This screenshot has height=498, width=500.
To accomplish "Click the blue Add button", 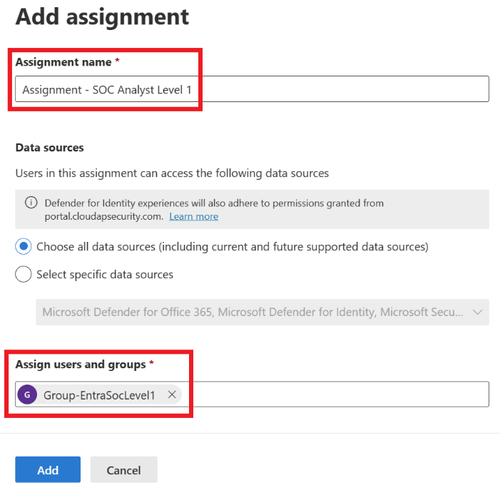I will tap(48, 470).
